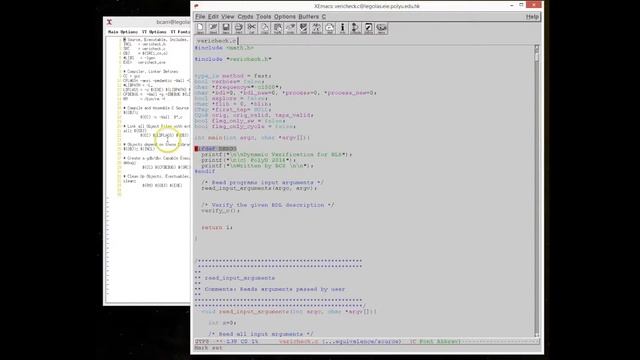Open Main Options in the xterm window
The image size is (640, 360).
pyautogui.click(x=123, y=32)
